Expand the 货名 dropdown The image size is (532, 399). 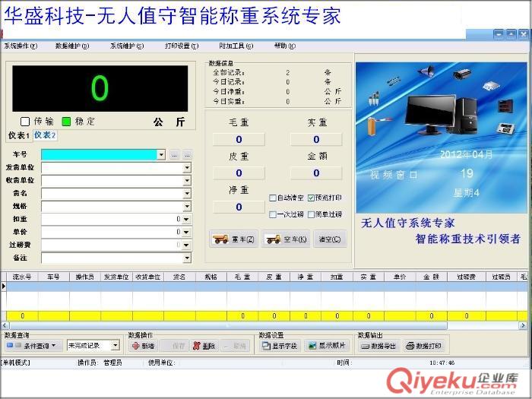coord(187,193)
